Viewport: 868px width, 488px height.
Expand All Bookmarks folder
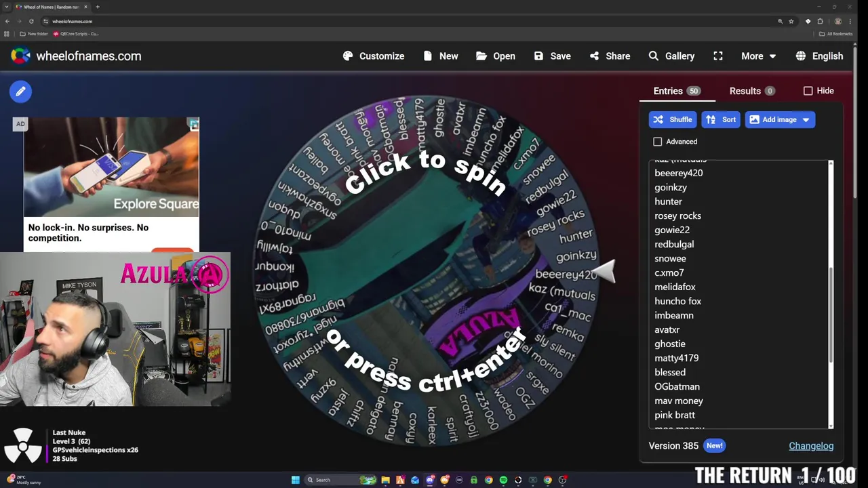pos(836,34)
